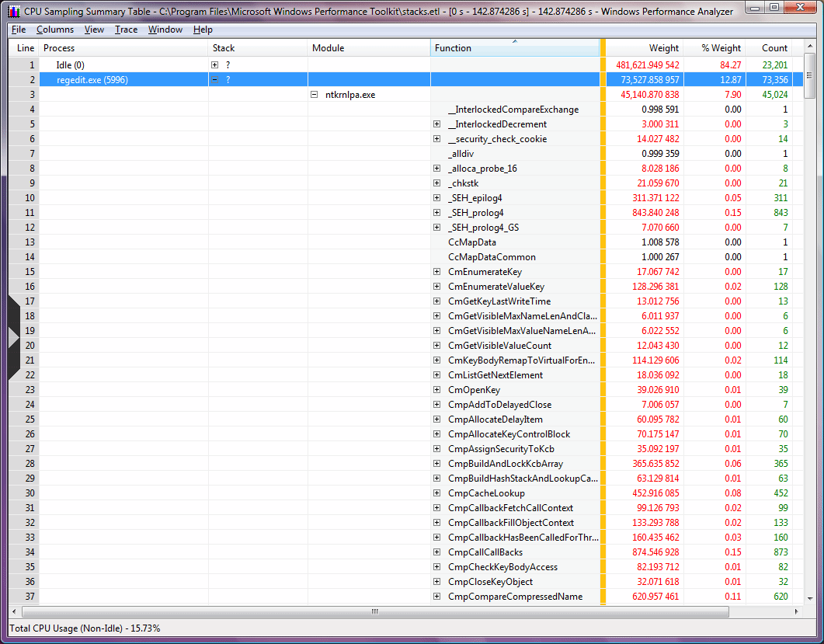
Task: Expand the CmpAssignSecurityToKcb function row
Action: (436, 448)
